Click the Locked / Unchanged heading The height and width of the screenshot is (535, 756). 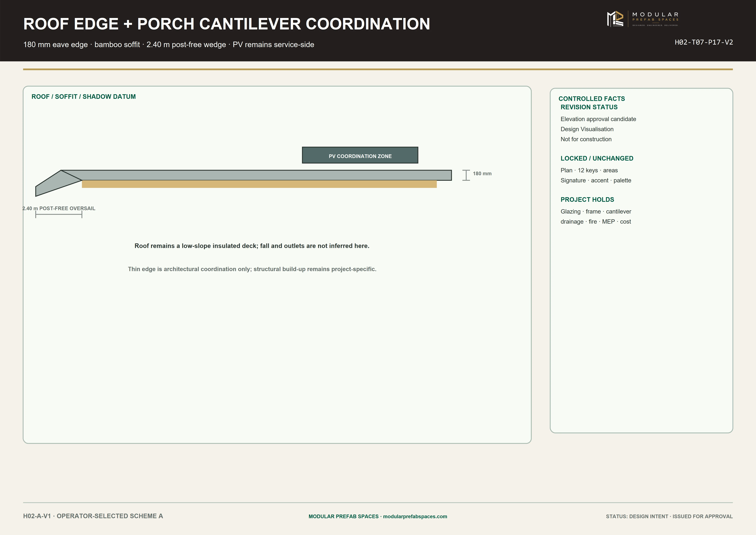click(x=597, y=158)
